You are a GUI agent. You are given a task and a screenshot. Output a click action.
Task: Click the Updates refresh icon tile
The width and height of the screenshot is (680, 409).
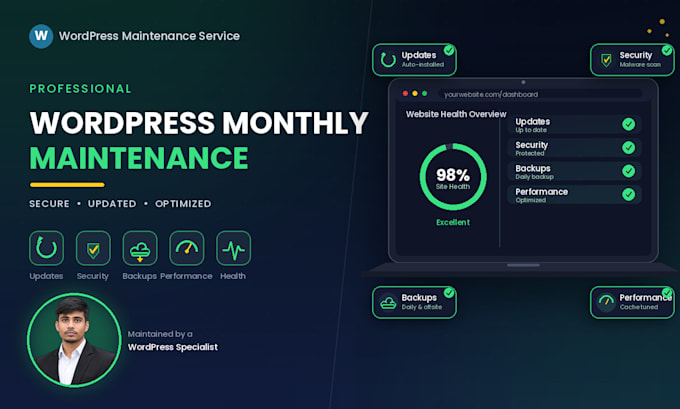[x=46, y=248]
